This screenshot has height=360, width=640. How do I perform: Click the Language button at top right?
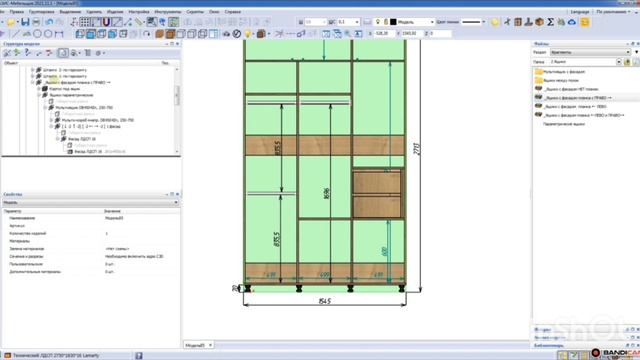(x=580, y=12)
